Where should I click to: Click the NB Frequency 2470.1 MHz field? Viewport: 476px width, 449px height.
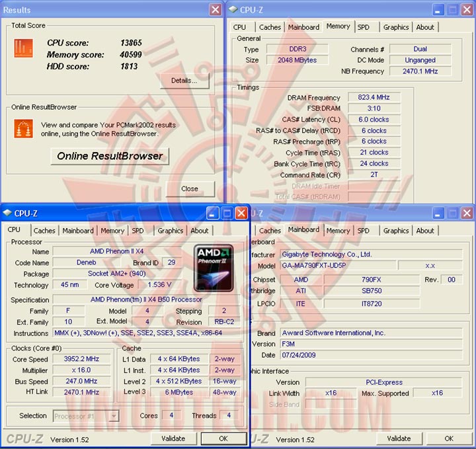420,71
